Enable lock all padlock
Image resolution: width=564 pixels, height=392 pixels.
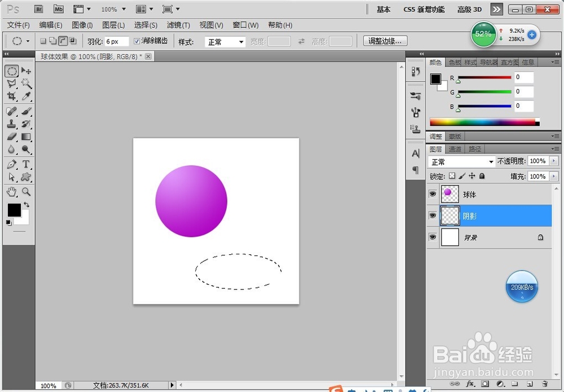482,176
